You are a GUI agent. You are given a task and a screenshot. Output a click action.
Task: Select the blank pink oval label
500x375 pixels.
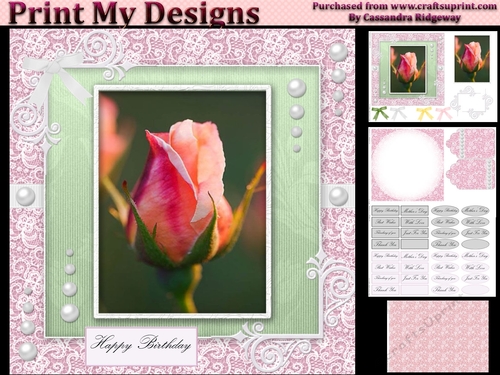pyautogui.click(x=475, y=289)
